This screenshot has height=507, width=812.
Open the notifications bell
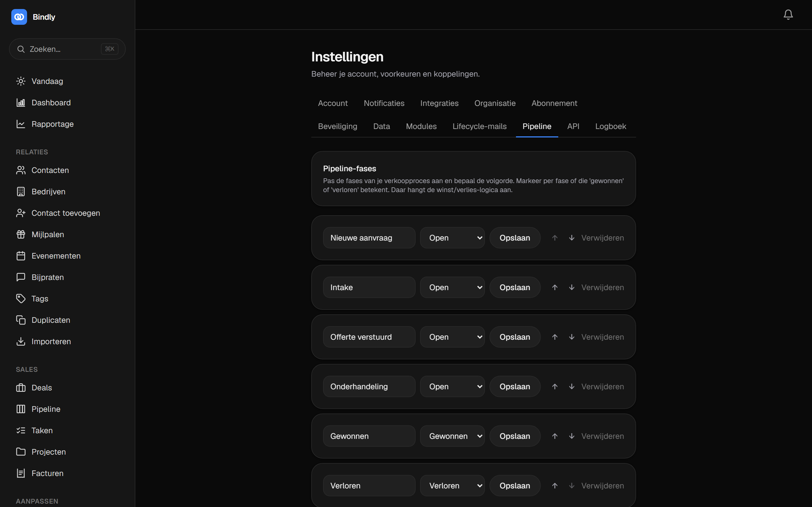788,14
